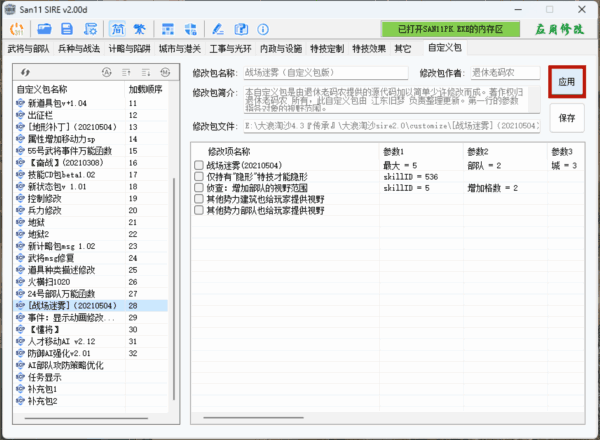The height and width of the screenshot is (440, 600).
Task: Check 其他势力建筑也给玩家提供视野 option
Action: pyautogui.click(x=199, y=199)
